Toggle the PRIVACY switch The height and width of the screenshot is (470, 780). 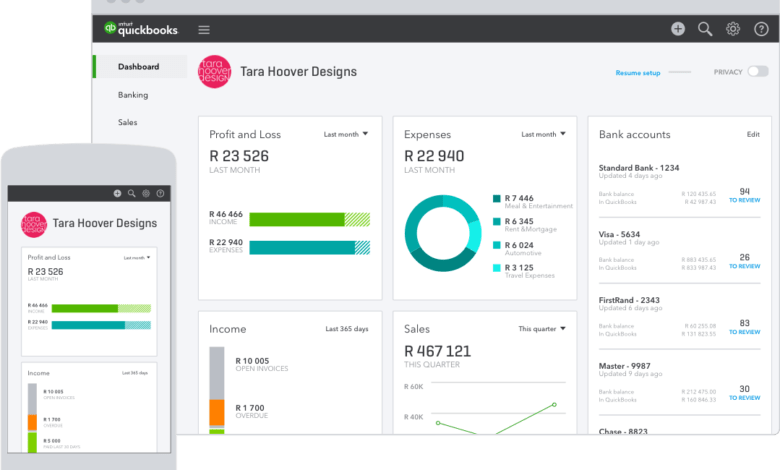(758, 72)
